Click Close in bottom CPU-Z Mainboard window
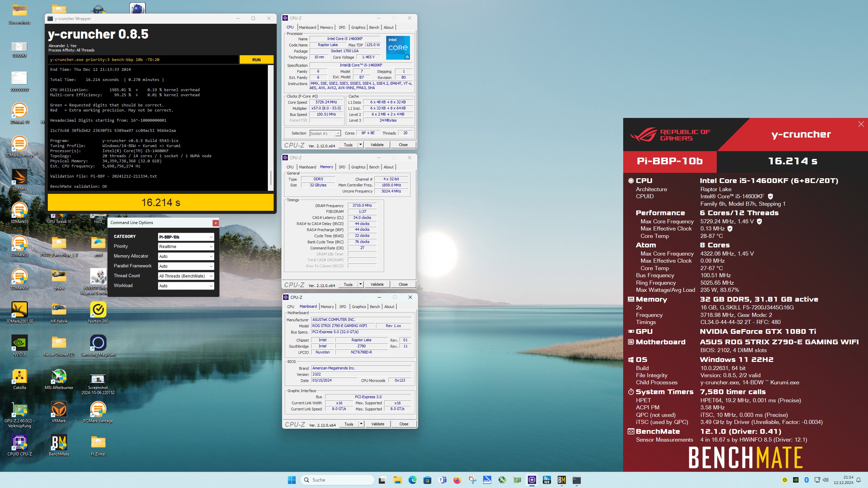Image resolution: width=868 pixels, height=488 pixels. click(404, 424)
